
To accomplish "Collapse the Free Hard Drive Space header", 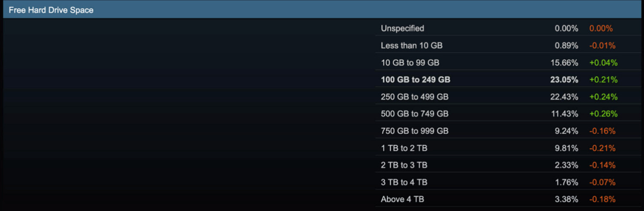I will (51, 10).
